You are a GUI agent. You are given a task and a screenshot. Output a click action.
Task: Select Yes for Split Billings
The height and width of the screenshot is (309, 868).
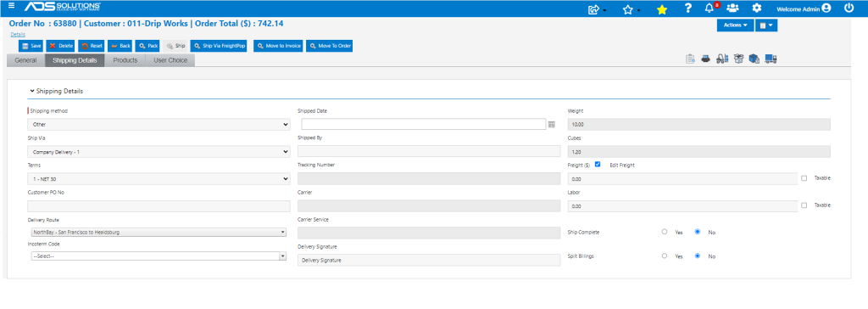click(665, 256)
